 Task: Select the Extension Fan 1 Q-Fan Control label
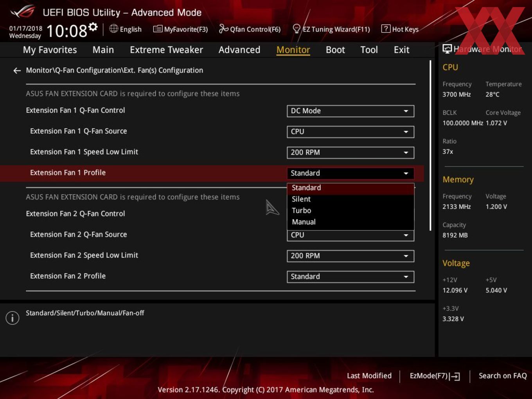pyautogui.click(x=75, y=111)
